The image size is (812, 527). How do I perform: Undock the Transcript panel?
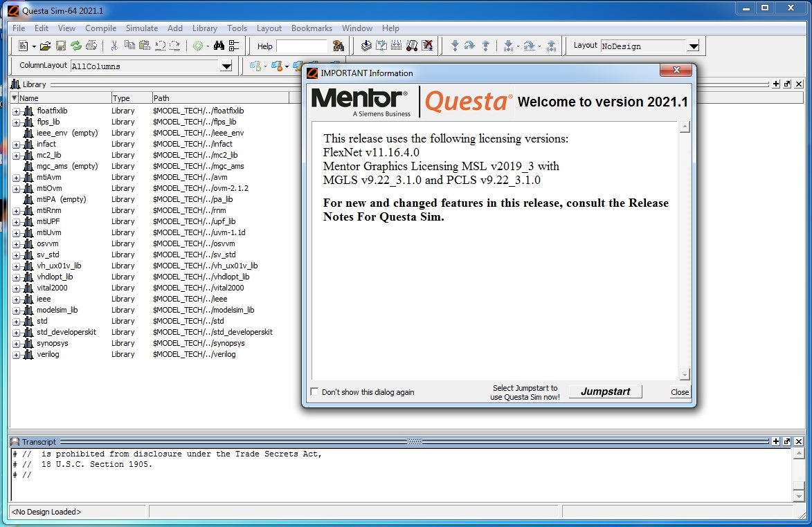[x=787, y=441]
